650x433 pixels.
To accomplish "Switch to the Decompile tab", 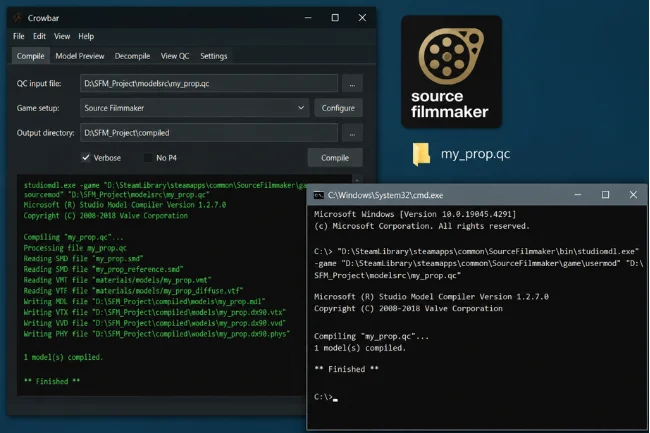I will [x=132, y=56].
